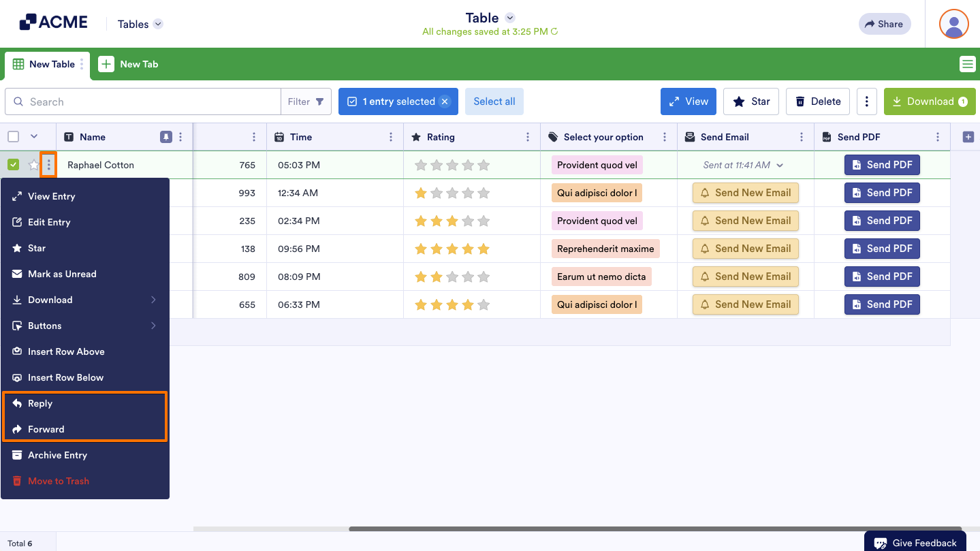Add a New Tab
980x551 pixels.
(x=129, y=64)
